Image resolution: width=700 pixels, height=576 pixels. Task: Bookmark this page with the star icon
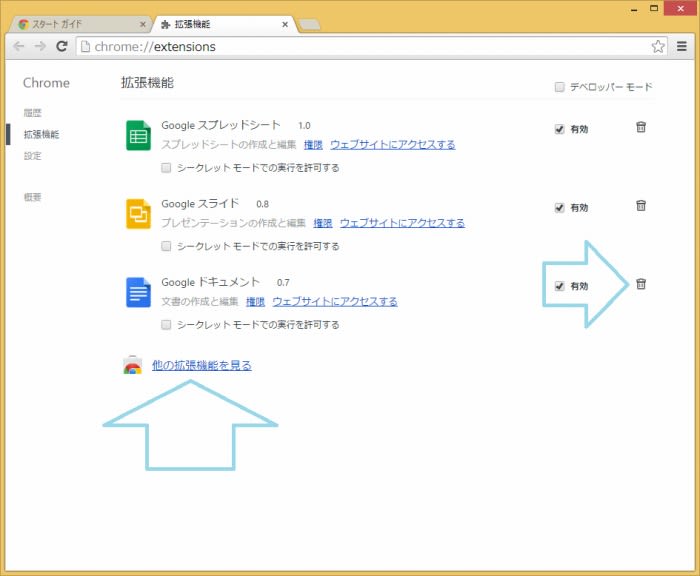(658, 46)
